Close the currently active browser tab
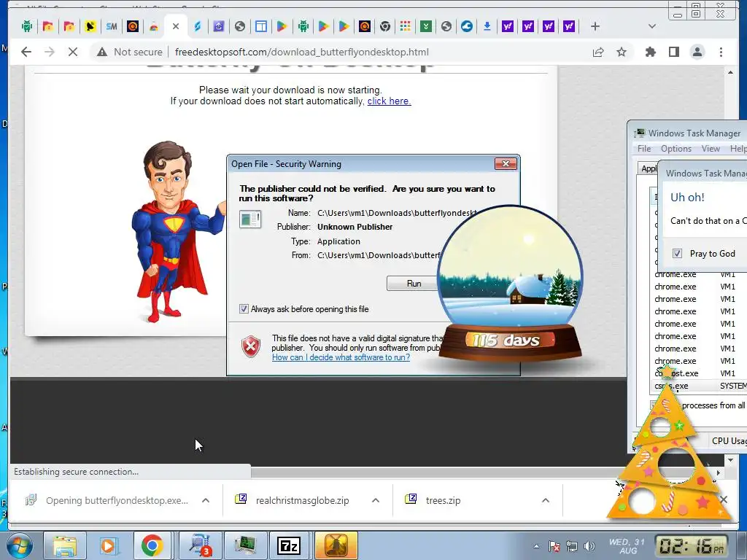This screenshot has height=560, width=747. click(176, 26)
